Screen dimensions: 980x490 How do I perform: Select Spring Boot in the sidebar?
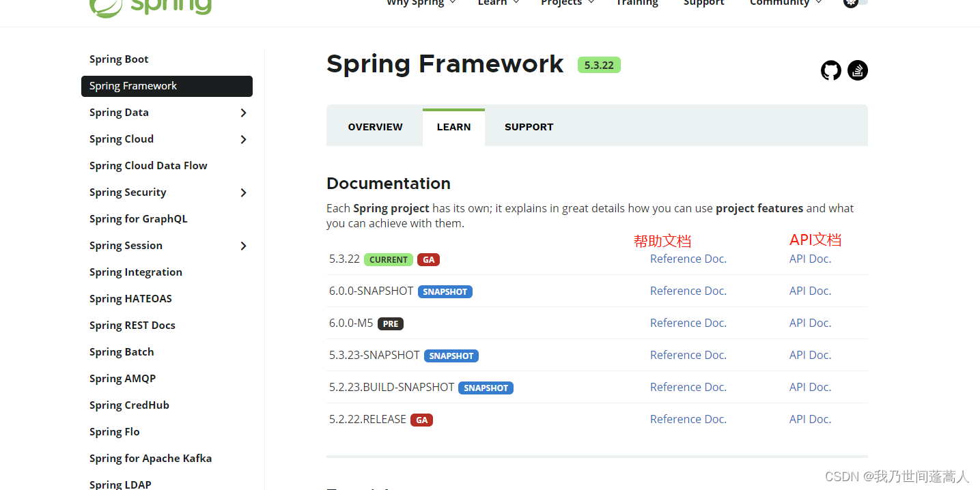click(x=119, y=59)
